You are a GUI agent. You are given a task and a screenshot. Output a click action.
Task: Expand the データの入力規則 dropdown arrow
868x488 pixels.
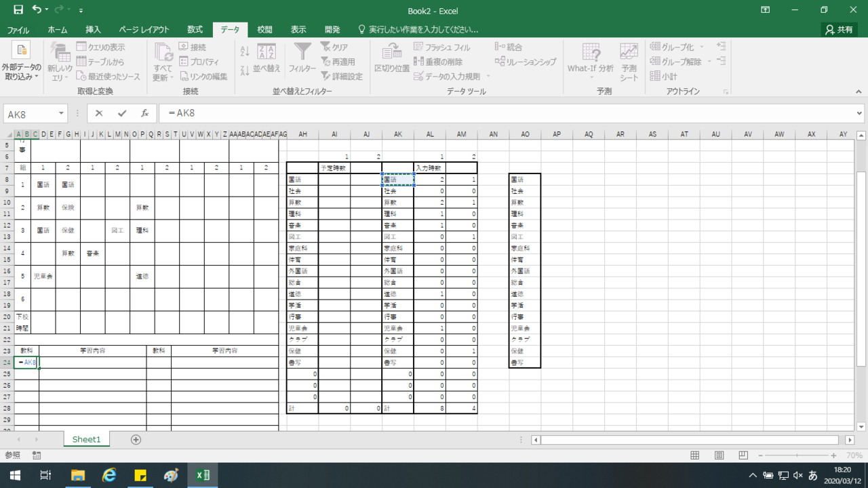(488, 77)
